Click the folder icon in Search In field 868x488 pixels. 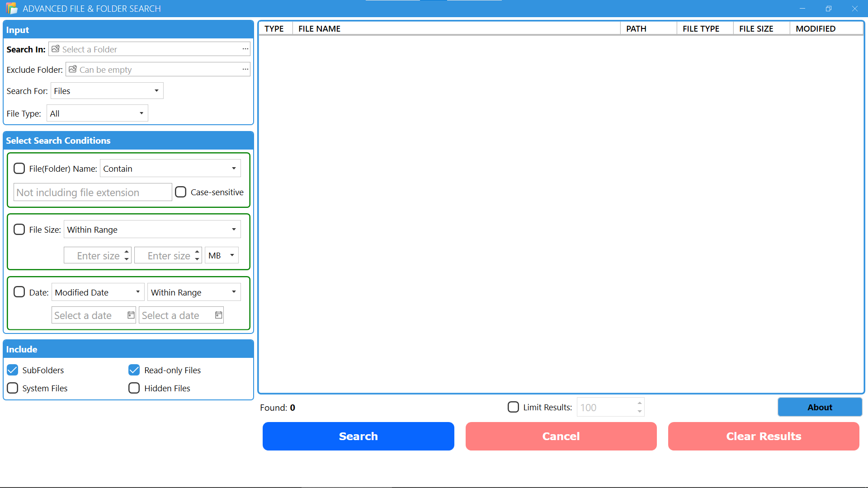coord(56,49)
